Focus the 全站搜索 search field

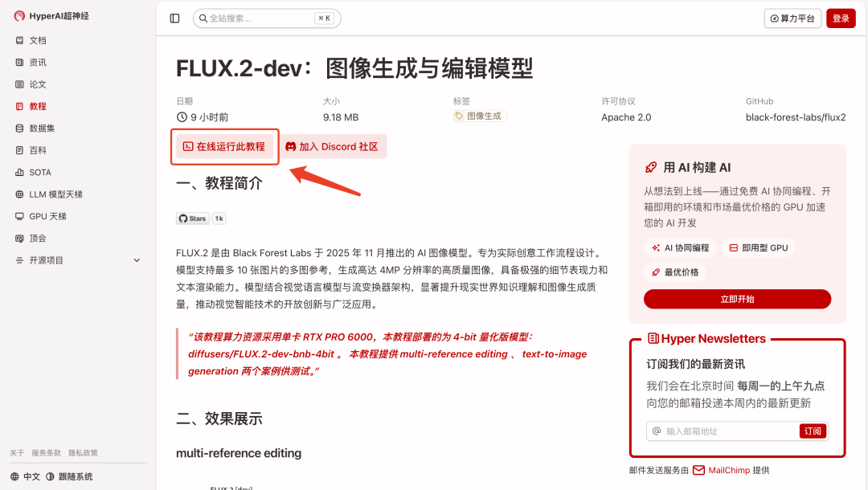257,18
